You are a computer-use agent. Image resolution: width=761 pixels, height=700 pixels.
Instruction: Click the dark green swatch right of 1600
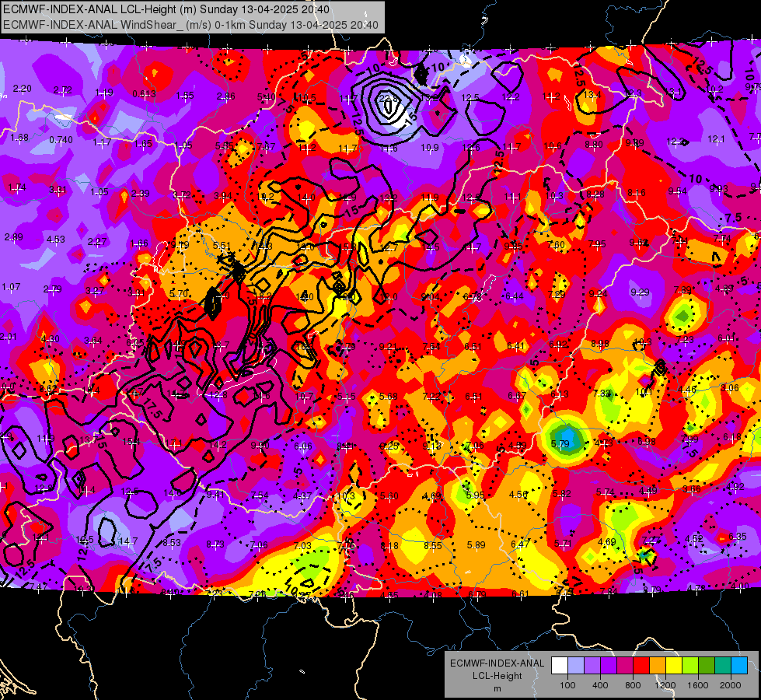[707, 666]
